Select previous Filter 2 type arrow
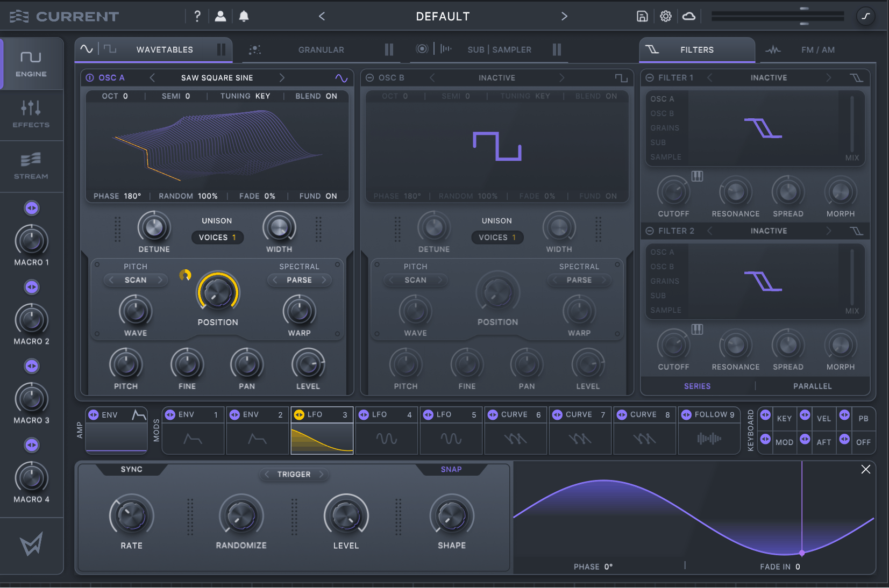 point(709,231)
